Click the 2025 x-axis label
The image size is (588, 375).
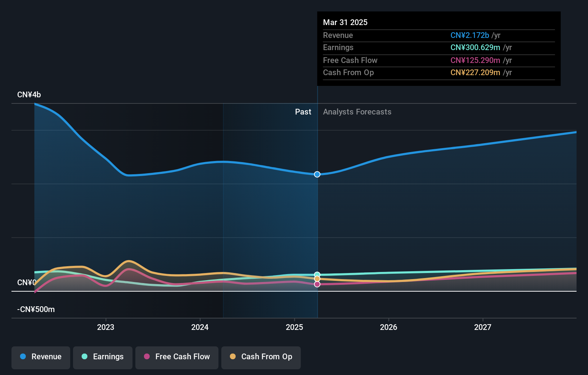[294, 327]
